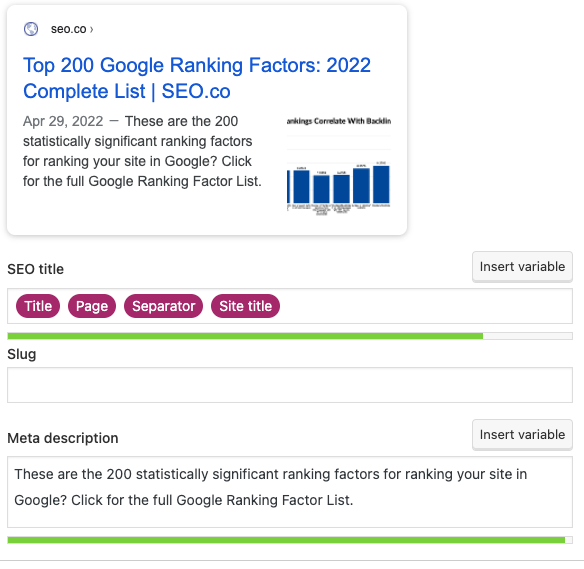
Task: Click the seo.co breadcrumb URL text
Action: point(69,29)
